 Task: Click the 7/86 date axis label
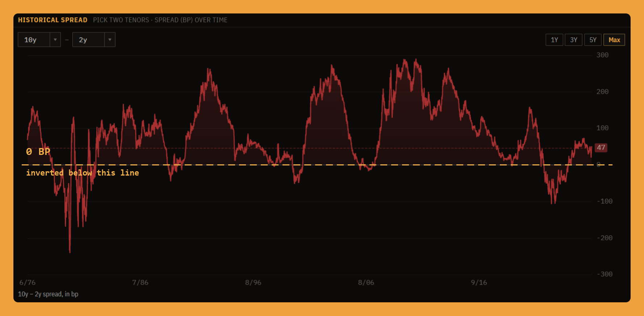click(x=140, y=282)
